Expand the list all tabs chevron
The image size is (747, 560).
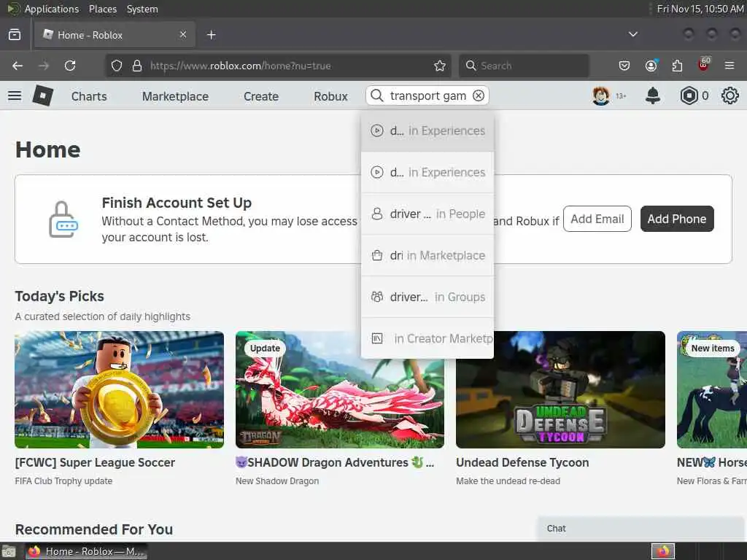pos(633,34)
